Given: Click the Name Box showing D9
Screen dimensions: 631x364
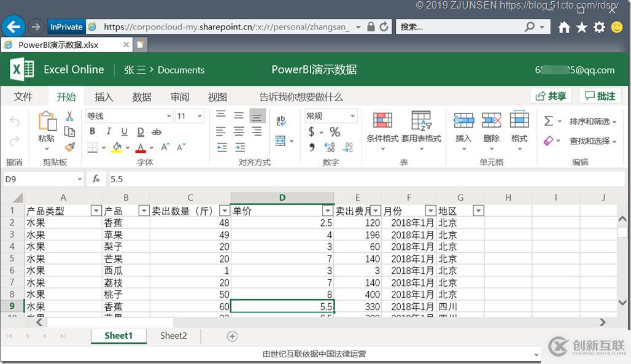Looking at the screenshot, I should [x=43, y=179].
